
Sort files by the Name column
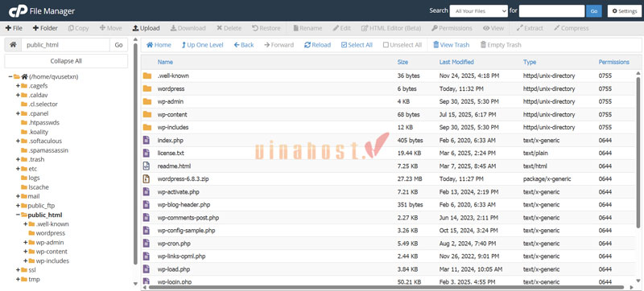pyautogui.click(x=165, y=62)
